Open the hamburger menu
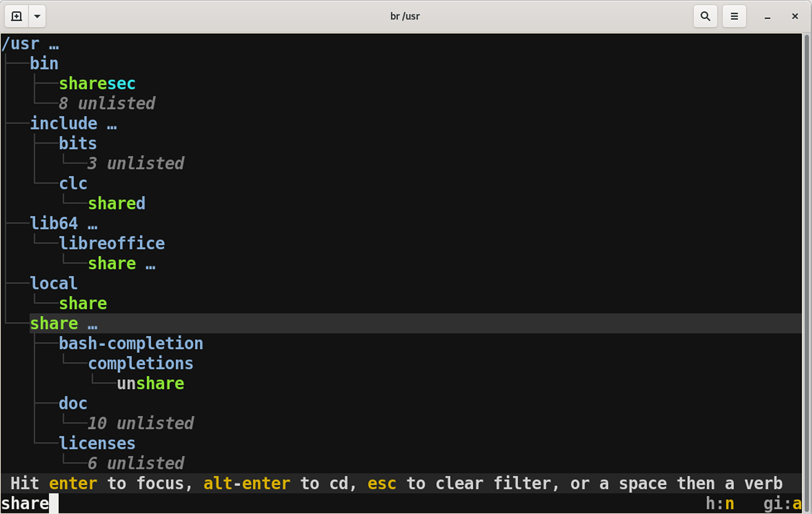 (734, 16)
